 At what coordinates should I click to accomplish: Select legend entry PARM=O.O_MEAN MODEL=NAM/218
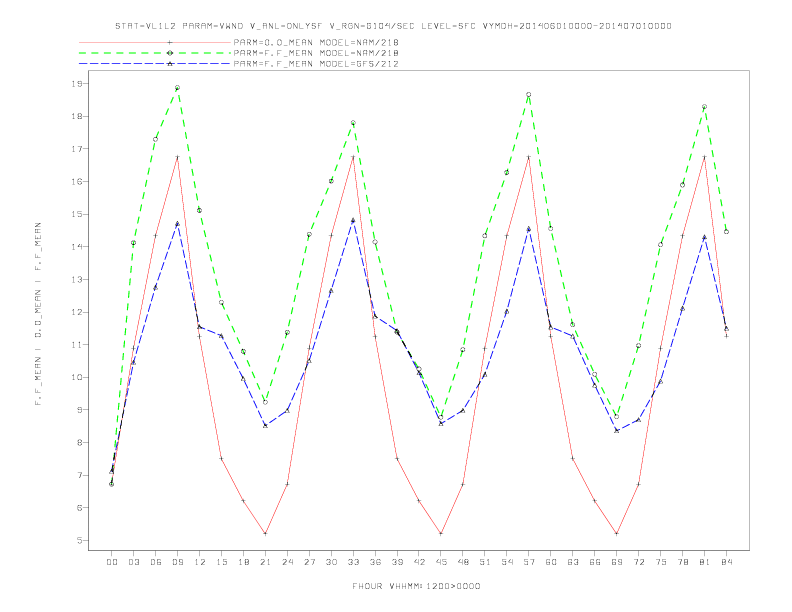(316, 42)
